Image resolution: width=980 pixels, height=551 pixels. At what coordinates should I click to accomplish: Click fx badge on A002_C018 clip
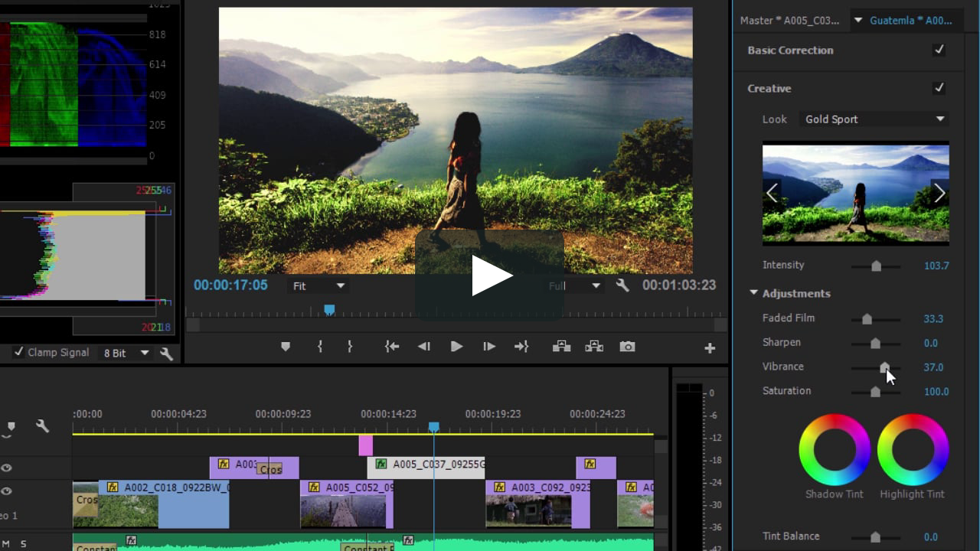[113, 487]
